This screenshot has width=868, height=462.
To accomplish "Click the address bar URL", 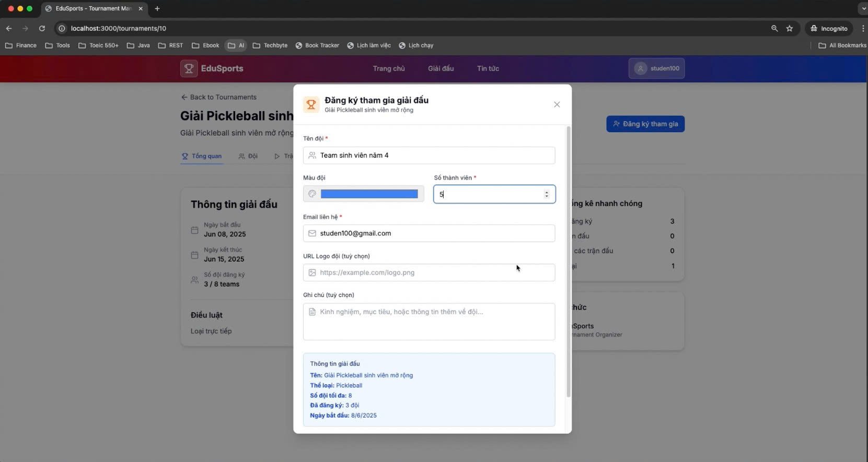I will [x=119, y=28].
